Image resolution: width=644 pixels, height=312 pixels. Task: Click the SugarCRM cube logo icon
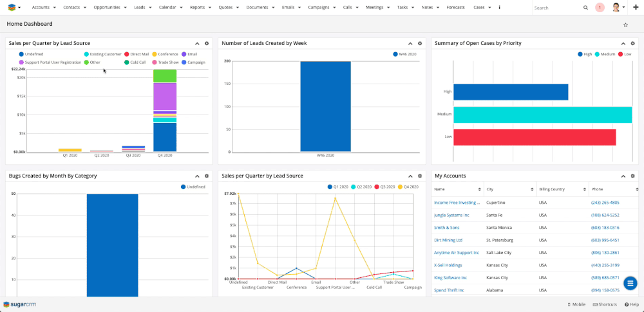[11, 8]
